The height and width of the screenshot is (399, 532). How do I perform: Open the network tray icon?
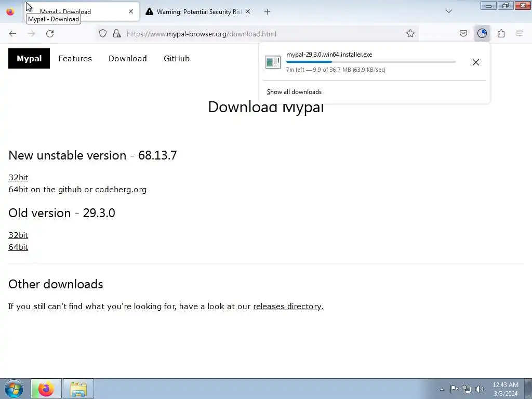(x=467, y=389)
